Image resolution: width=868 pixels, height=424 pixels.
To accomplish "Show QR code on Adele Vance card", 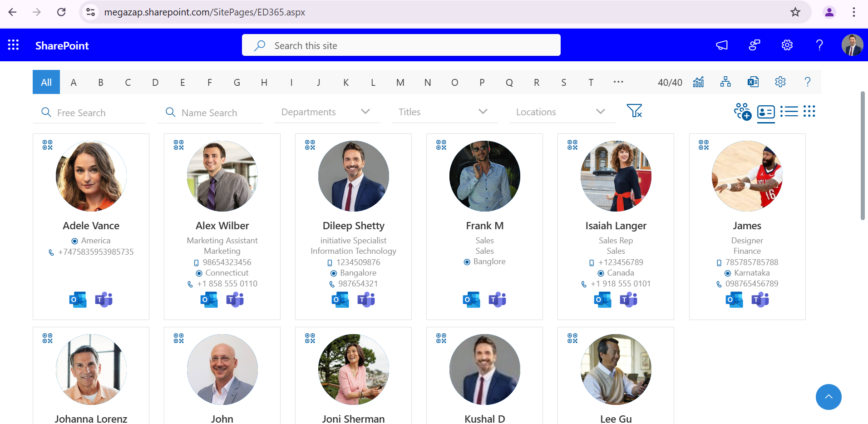I will coord(48,145).
